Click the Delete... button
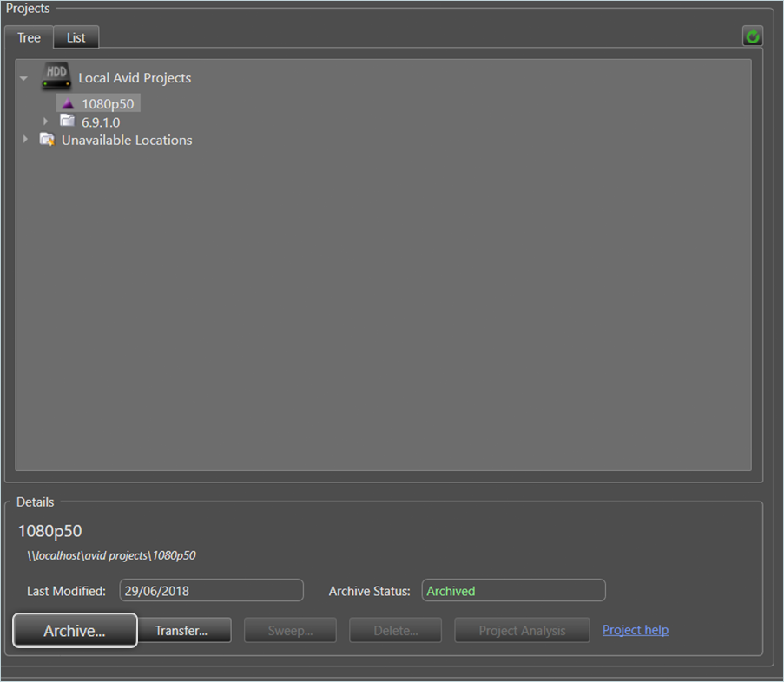Image resolution: width=784 pixels, height=682 pixels. click(396, 631)
